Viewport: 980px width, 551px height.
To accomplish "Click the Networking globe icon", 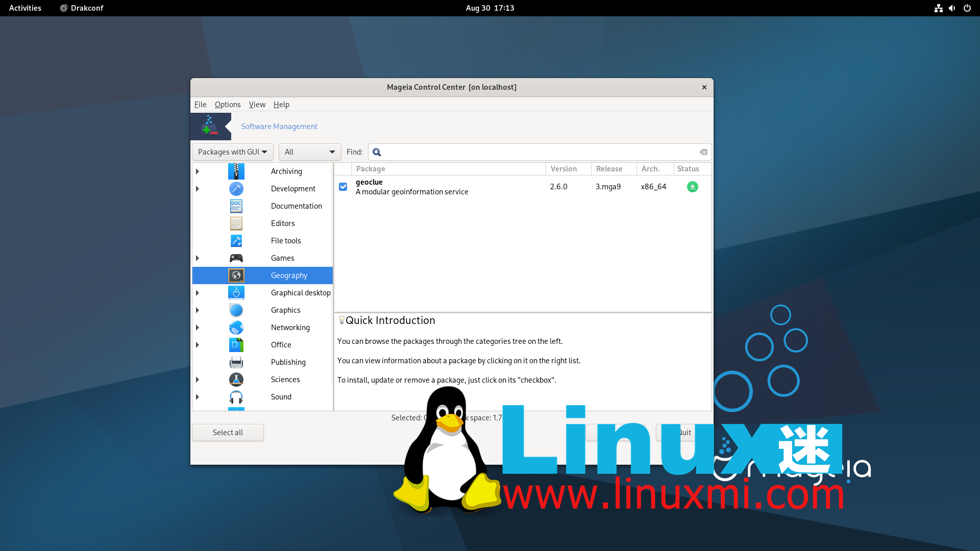I will [x=236, y=328].
